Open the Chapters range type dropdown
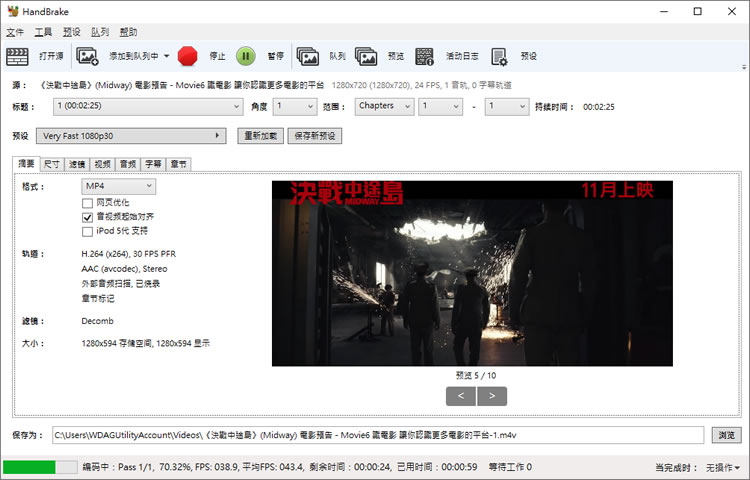This screenshot has width=750, height=480. click(x=385, y=107)
